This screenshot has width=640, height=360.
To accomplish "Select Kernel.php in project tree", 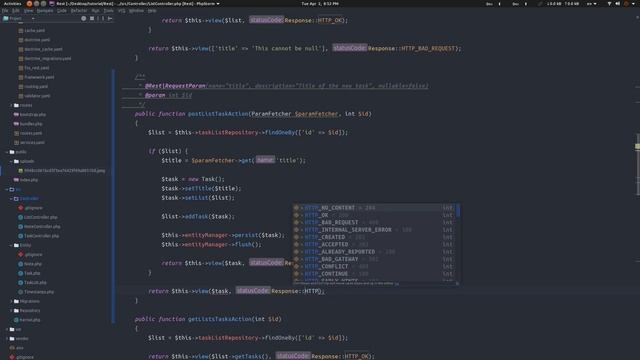I will (27, 320).
